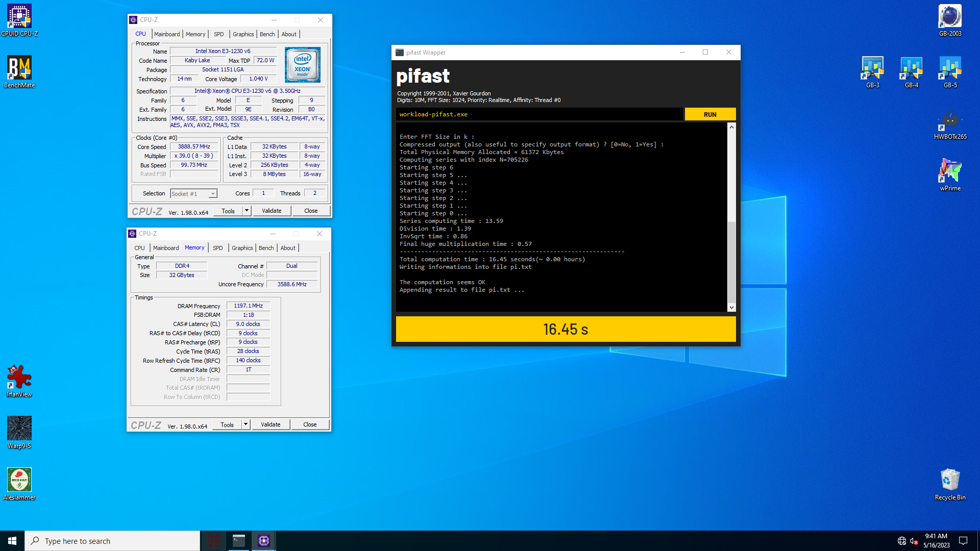Image resolution: width=980 pixels, height=551 pixels.
Task: Open About tab in top CPU-Z window
Action: pyautogui.click(x=289, y=34)
